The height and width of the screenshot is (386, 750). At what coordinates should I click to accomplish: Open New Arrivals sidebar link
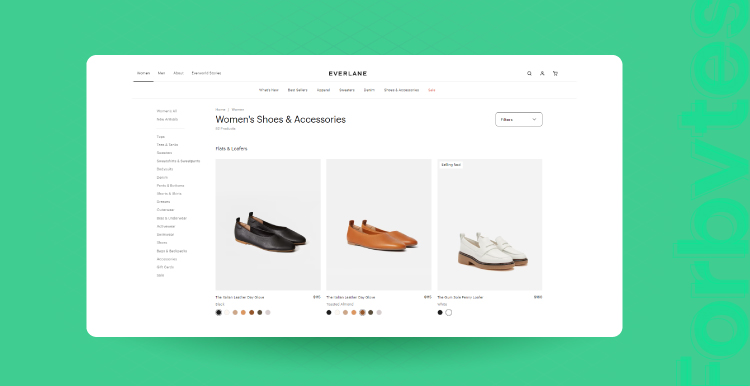coord(167,119)
